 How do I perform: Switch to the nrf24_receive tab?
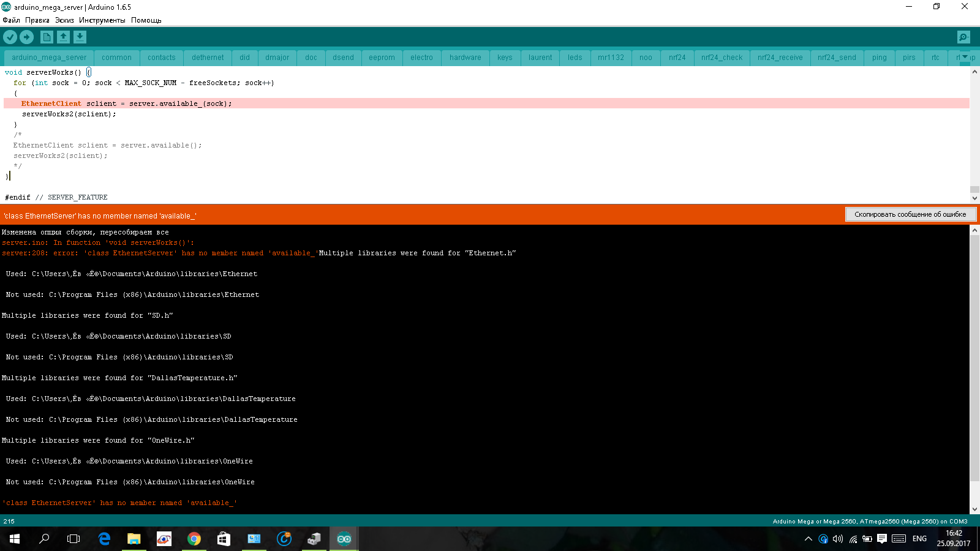pos(780,58)
